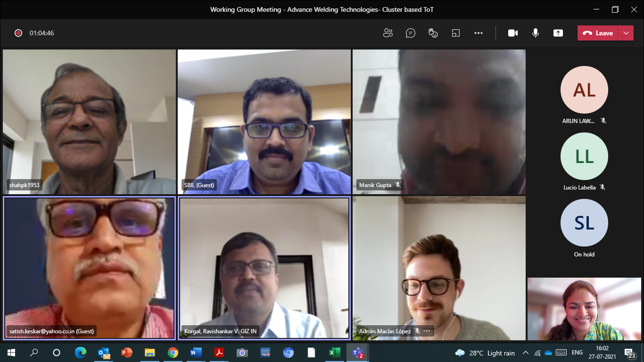
Task: Show hidden system tray icons
Action: (x=525, y=353)
